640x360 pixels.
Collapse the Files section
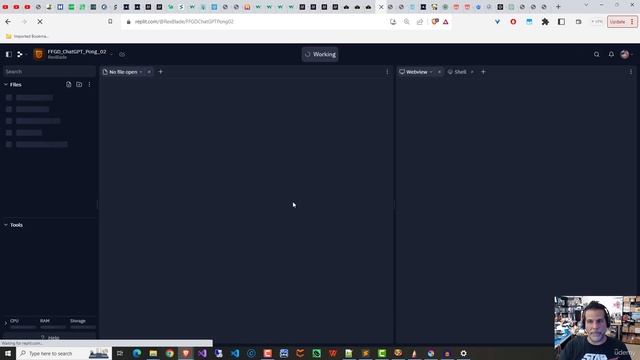pos(6,84)
